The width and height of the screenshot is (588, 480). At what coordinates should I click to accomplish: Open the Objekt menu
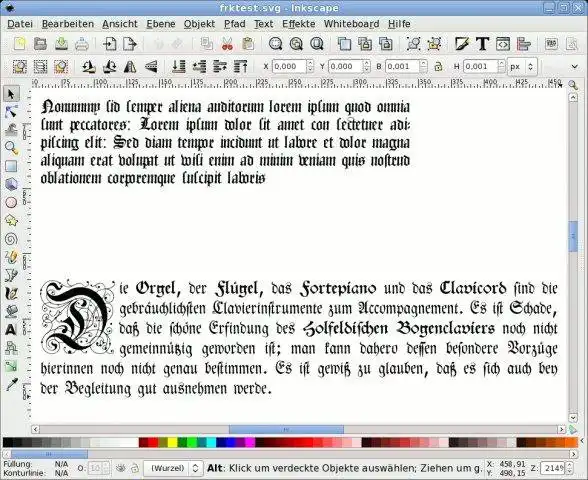pos(199,24)
